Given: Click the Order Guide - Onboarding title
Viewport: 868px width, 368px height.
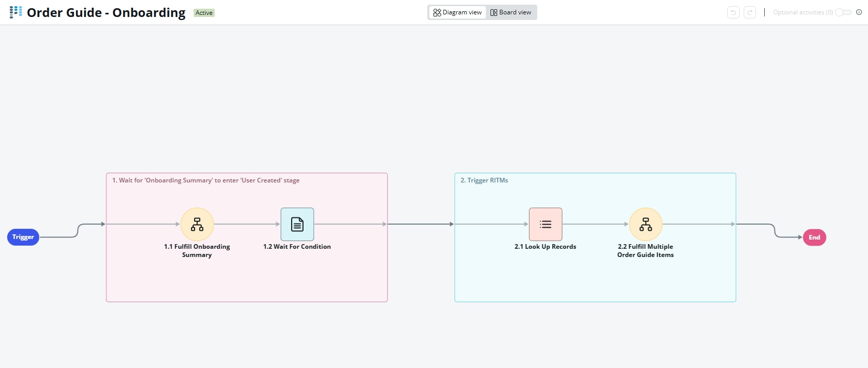Looking at the screenshot, I should [106, 13].
